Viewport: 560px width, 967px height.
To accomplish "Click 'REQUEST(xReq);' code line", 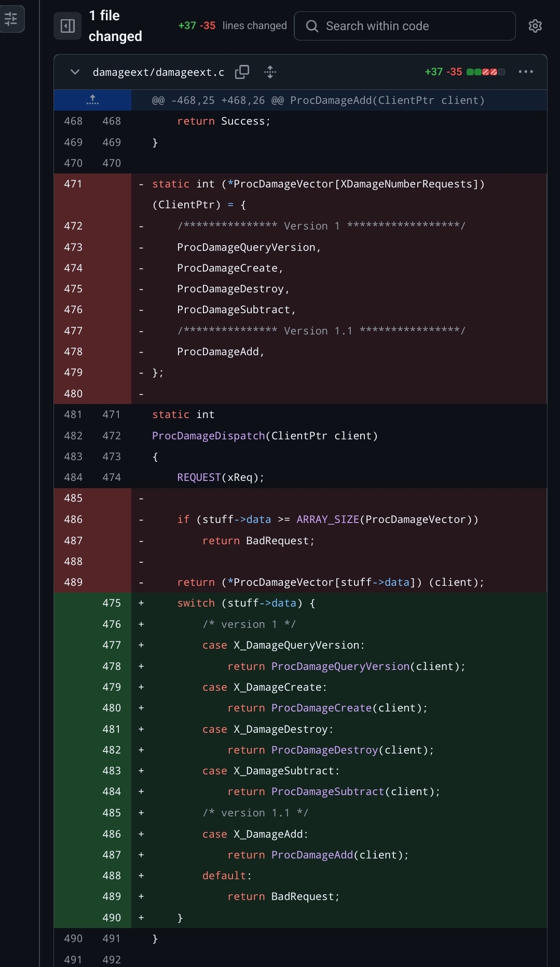I will pos(221,477).
